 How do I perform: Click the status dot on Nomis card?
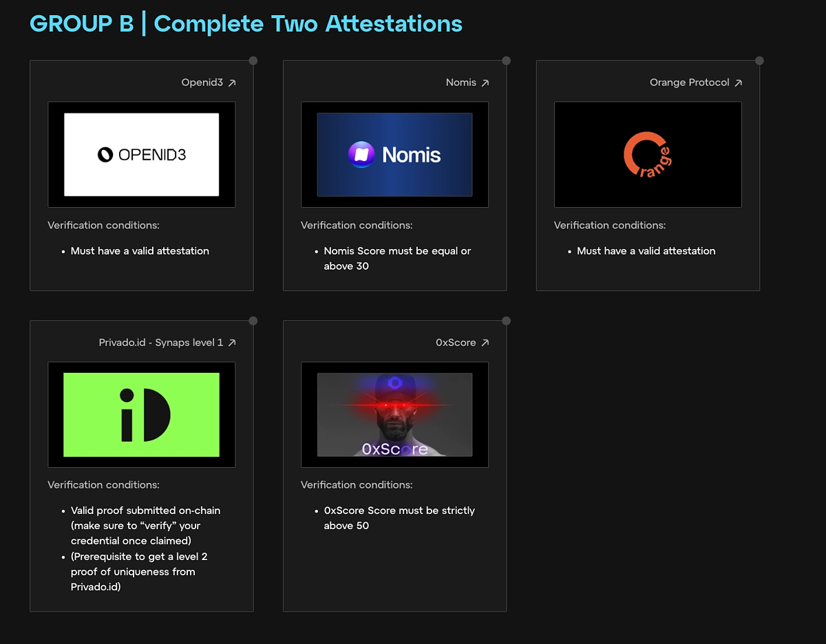(507, 61)
